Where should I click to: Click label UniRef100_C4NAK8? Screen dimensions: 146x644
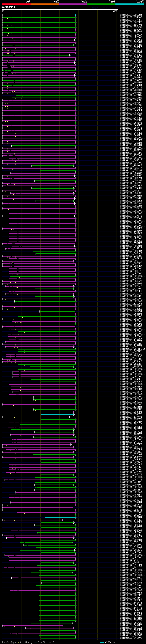131,55
